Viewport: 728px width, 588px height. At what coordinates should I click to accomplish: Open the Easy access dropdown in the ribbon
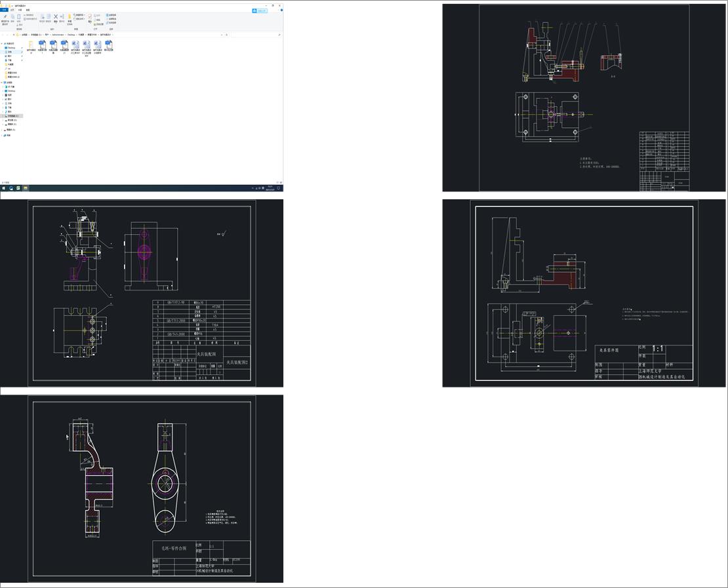coord(79,19)
